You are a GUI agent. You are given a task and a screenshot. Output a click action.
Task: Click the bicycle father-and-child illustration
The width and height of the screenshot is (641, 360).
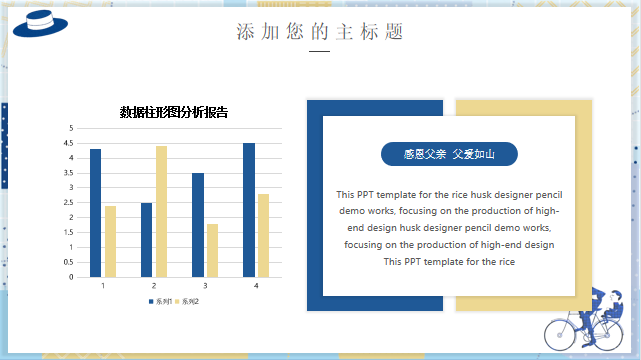[584, 320]
